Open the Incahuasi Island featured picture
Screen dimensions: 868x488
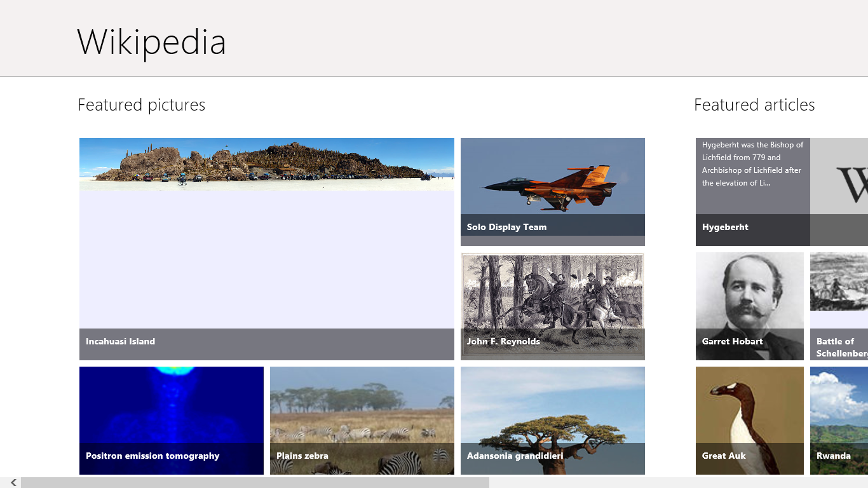coord(267,248)
